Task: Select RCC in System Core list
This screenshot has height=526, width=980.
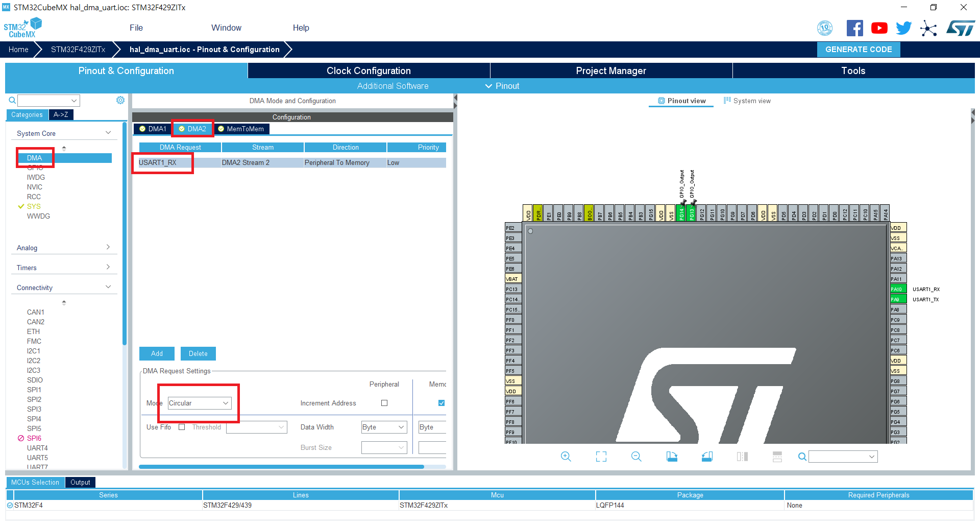Action: click(x=34, y=197)
